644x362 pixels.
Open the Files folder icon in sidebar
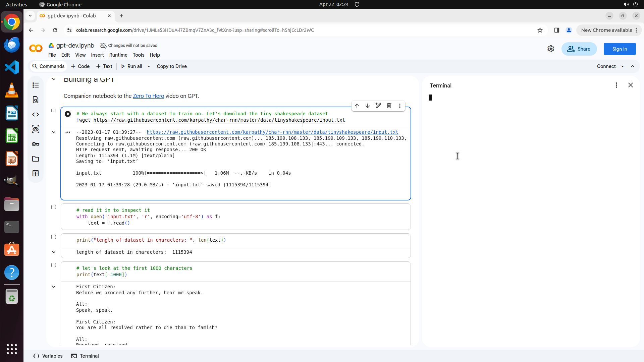36,159
